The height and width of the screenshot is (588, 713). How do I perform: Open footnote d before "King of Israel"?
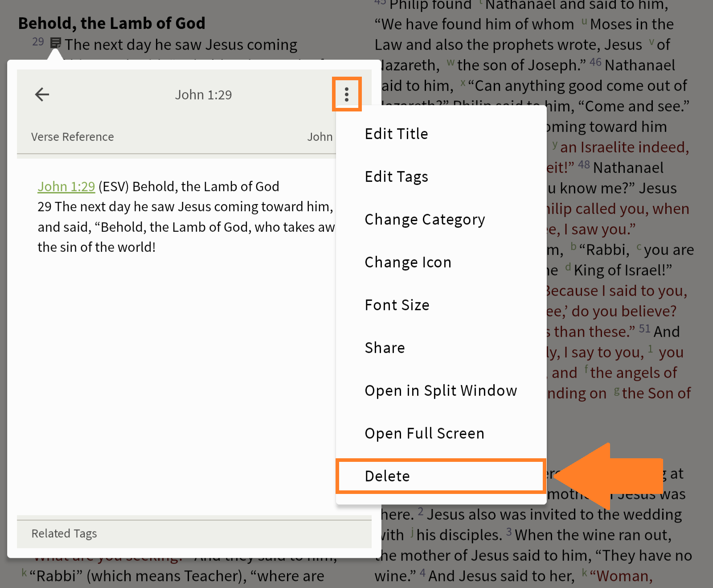[x=568, y=267]
